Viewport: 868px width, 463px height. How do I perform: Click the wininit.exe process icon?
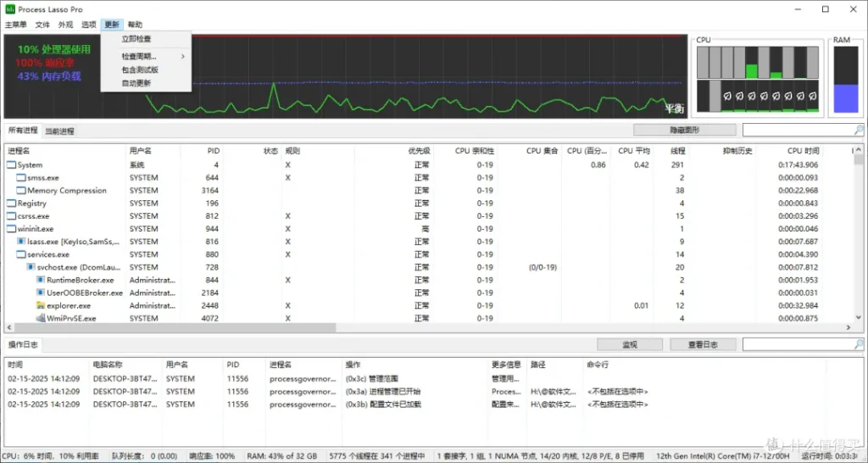click(11, 229)
